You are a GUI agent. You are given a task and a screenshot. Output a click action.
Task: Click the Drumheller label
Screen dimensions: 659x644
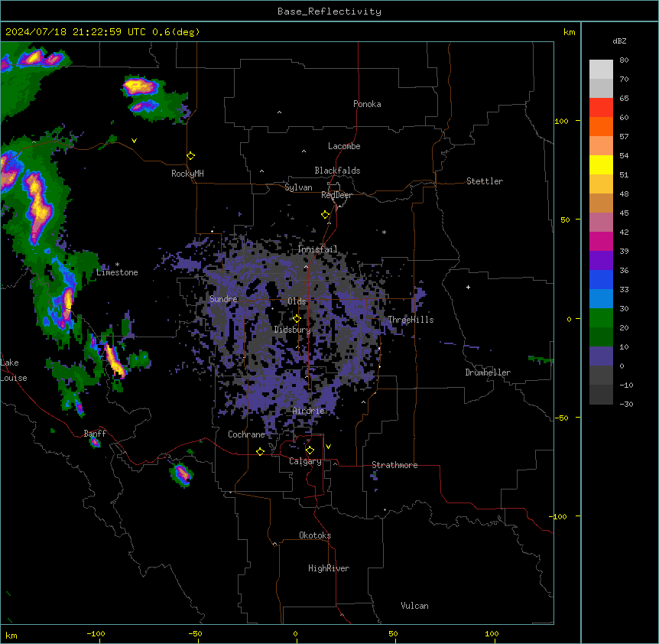[488, 372]
